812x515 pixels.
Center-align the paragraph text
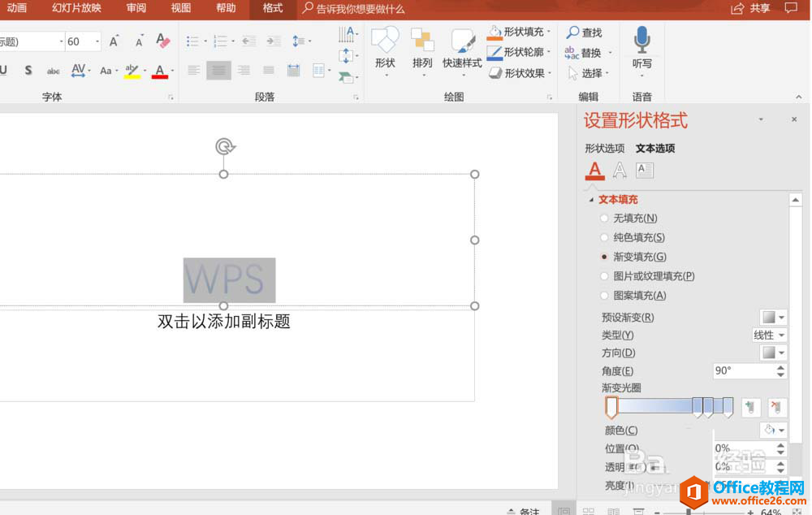coord(218,71)
